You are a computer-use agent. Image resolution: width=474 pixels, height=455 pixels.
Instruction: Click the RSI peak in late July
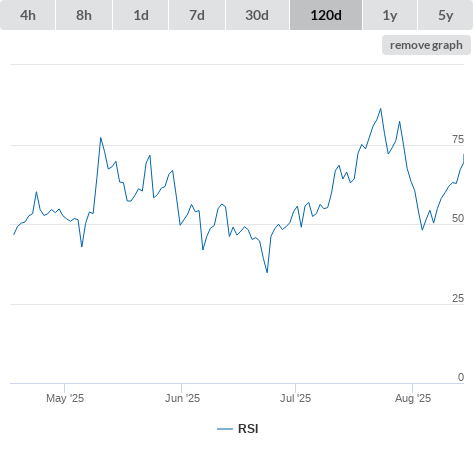point(381,109)
